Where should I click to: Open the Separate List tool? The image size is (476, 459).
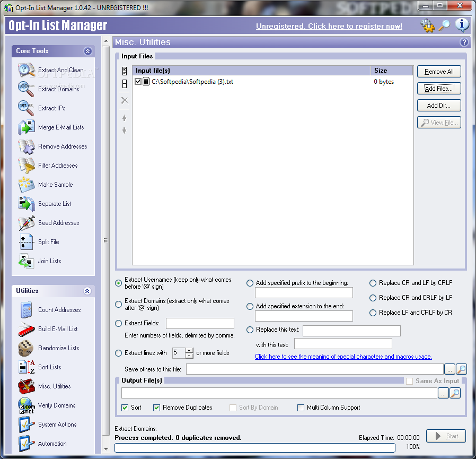45,204
